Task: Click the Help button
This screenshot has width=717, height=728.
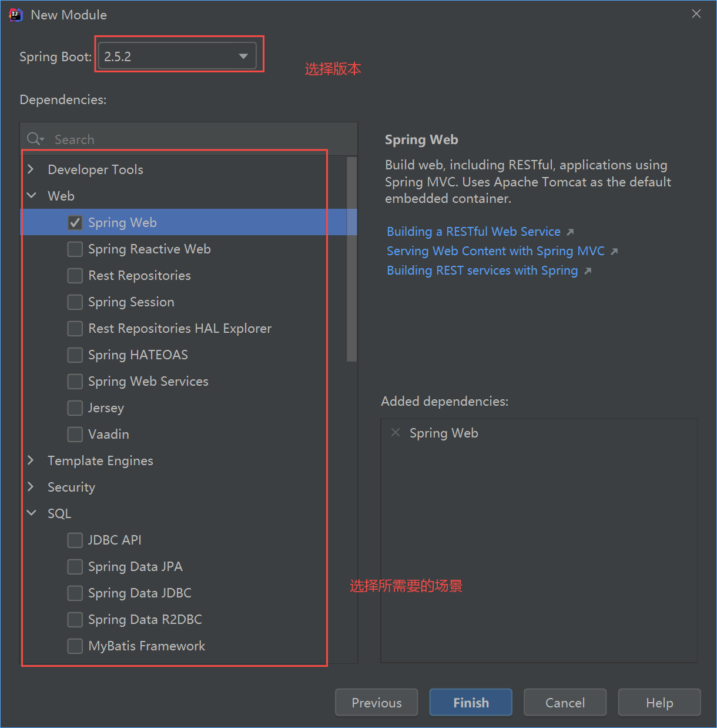Action: (659, 702)
